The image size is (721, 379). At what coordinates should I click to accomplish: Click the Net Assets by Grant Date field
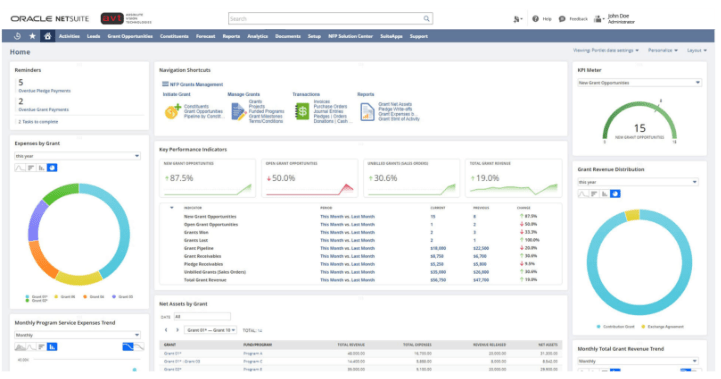pos(202,316)
